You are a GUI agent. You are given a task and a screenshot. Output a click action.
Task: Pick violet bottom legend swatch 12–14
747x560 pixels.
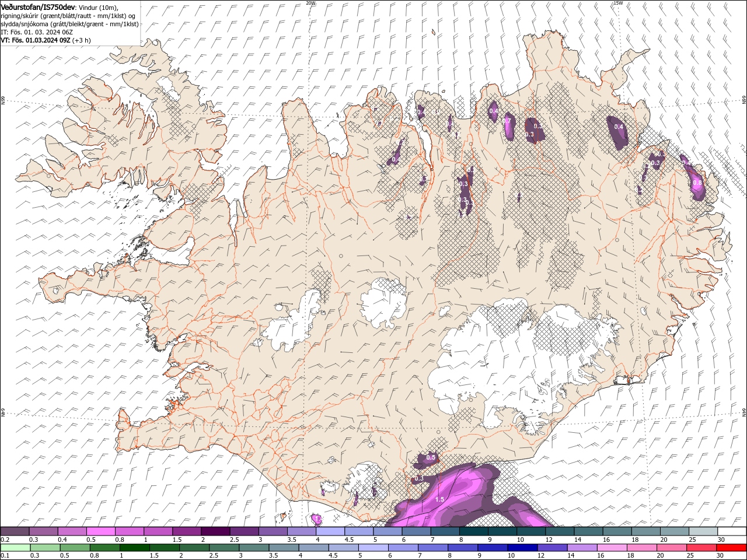pyautogui.click(x=553, y=548)
